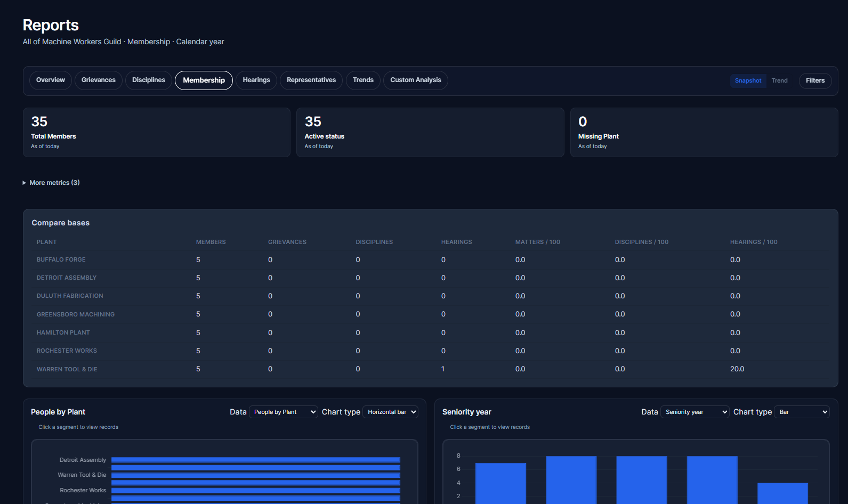848x504 pixels.
Task: Open the Bar chart type dropdown
Action: pos(802,412)
